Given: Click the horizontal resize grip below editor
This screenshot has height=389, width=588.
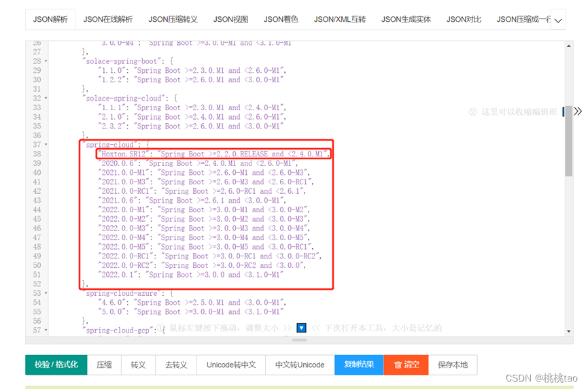Looking at the screenshot, I should point(299,340).
